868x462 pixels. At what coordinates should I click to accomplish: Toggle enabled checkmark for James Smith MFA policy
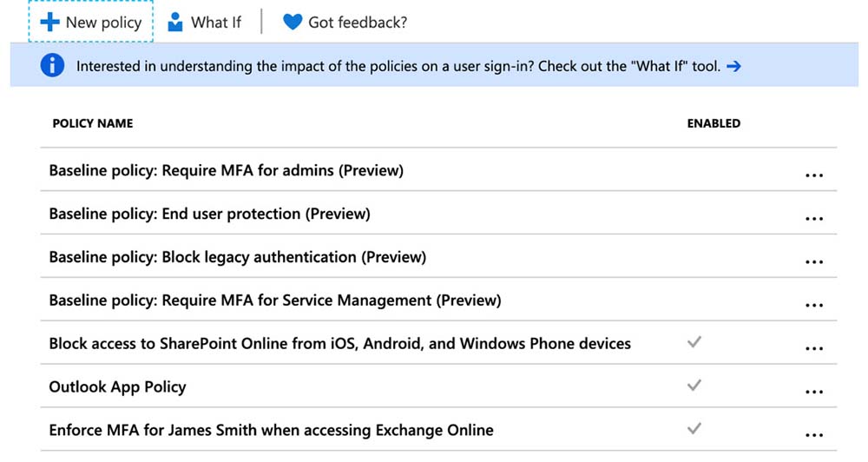pyautogui.click(x=694, y=429)
